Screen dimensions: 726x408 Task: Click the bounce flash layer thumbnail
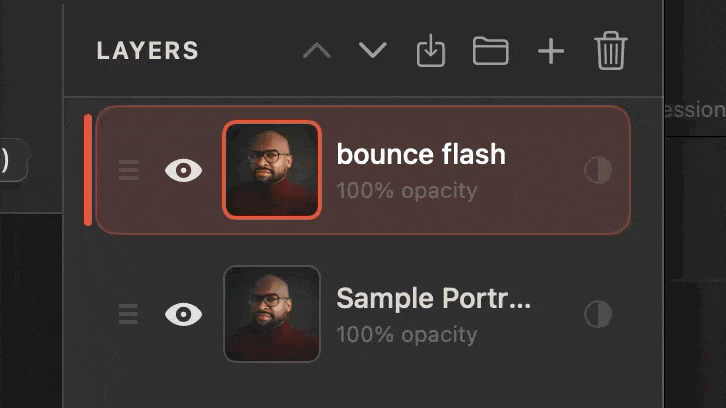[272, 170]
